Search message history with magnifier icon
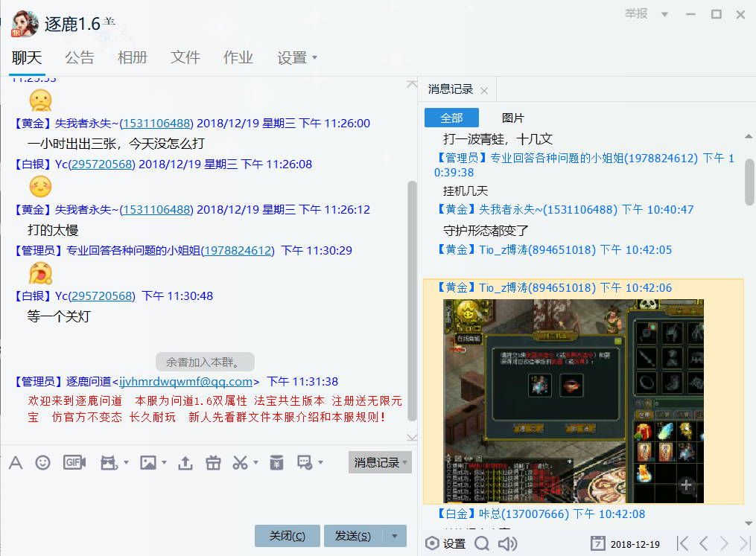756x556 pixels. [482, 543]
